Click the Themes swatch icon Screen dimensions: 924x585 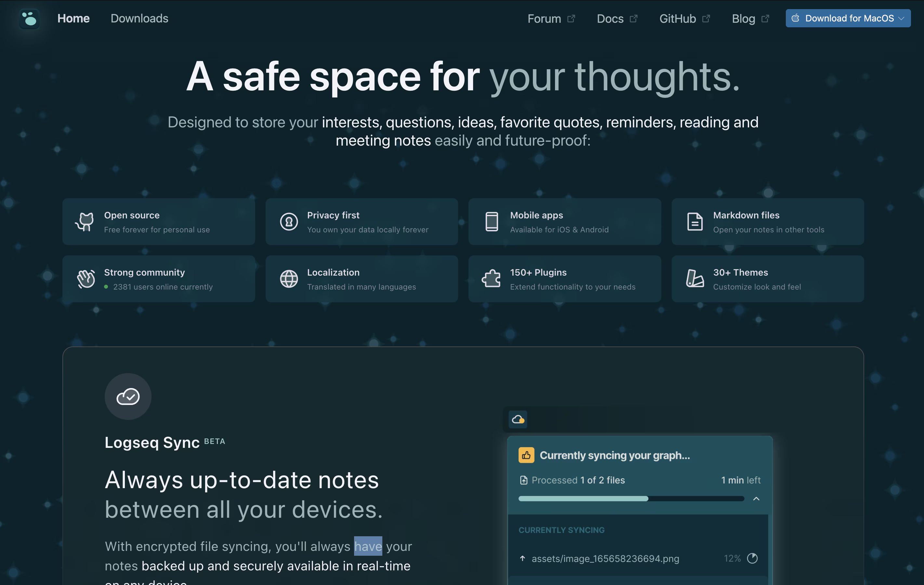click(694, 279)
